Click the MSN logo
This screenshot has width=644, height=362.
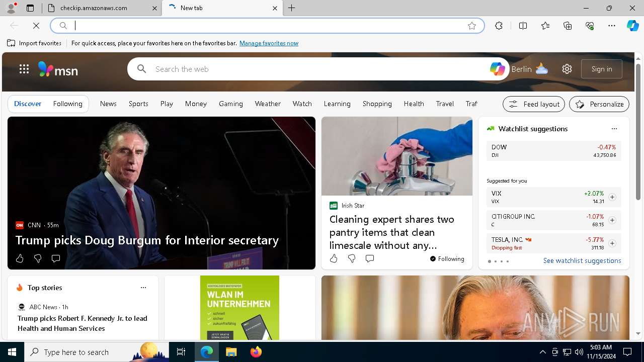click(x=58, y=69)
